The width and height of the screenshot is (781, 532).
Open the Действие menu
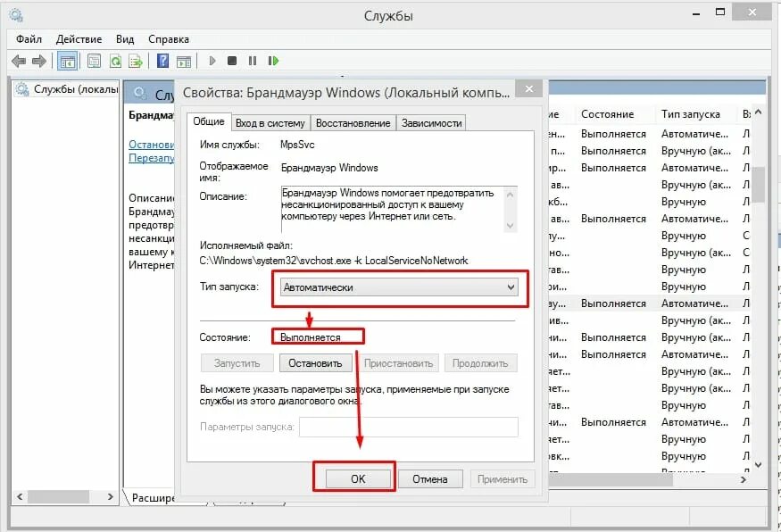click(79, 39)
